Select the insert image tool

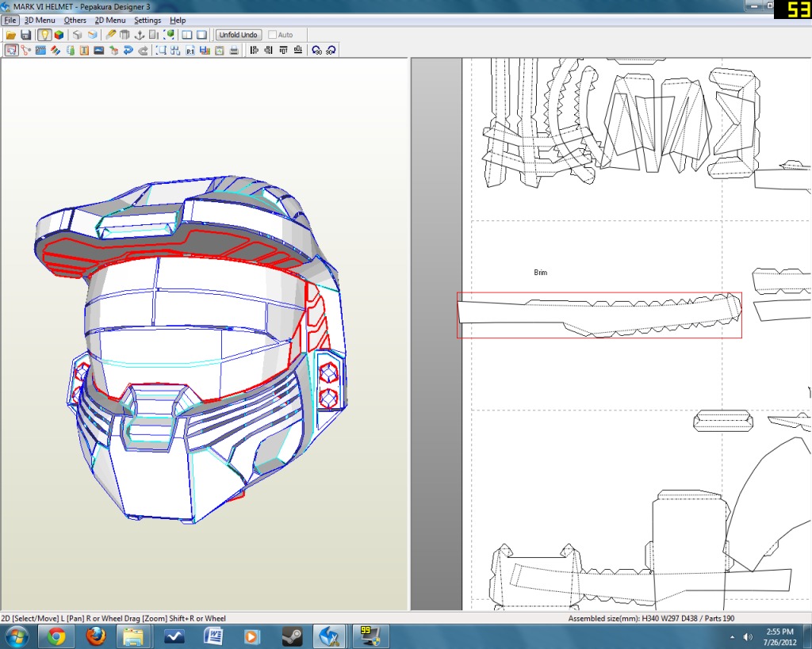click(x=99, y=50)
